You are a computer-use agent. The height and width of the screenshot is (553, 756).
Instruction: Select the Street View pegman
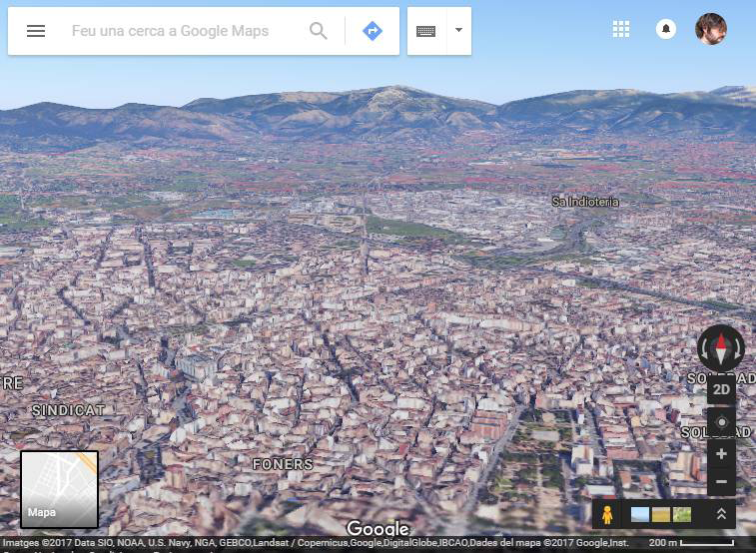(x=607, y=514)
